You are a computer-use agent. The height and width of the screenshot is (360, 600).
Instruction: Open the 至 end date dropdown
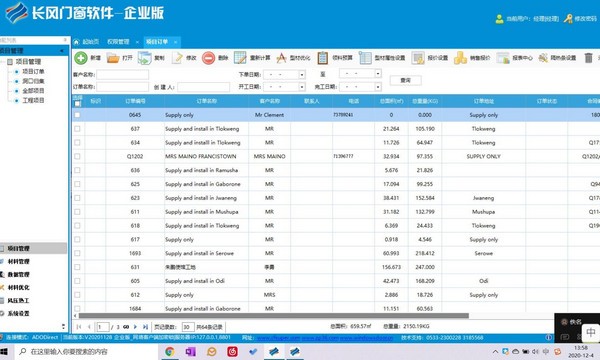click(x=378, y=73)
